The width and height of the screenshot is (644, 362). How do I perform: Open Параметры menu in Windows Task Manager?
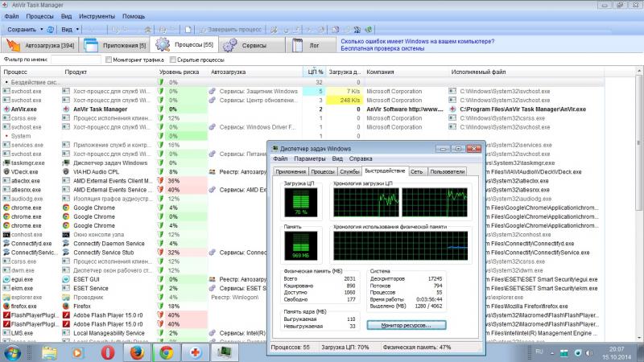pos(309,159)
